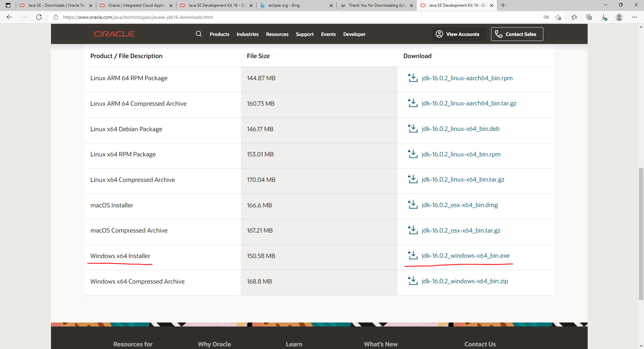
Task: Go back to previous page
Action: pos(9,17)
